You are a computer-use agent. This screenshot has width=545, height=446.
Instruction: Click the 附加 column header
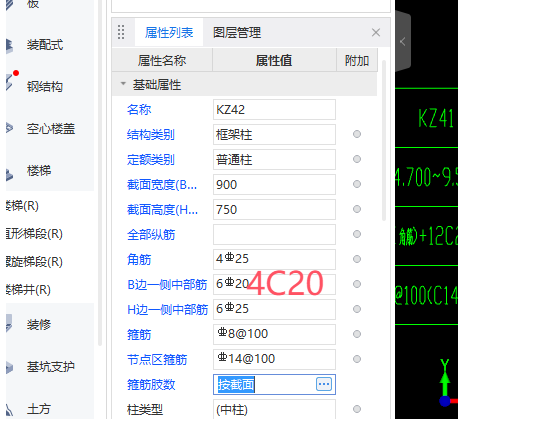[x=357, y=60]
